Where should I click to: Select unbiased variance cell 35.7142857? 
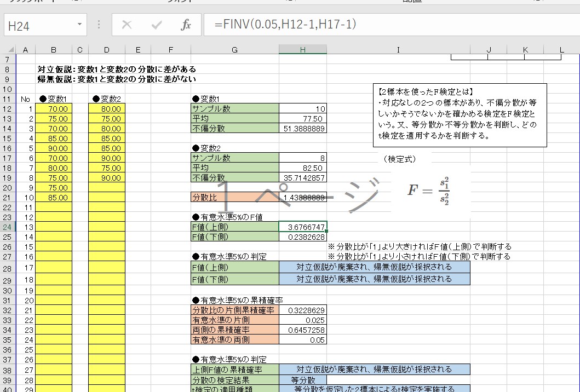tap(302, 178)
